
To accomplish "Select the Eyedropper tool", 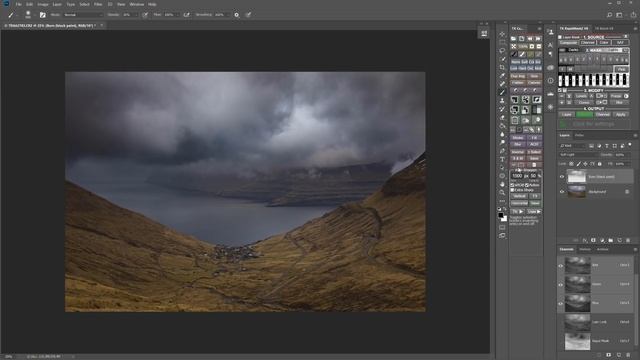I will click(x=502, y=76).
